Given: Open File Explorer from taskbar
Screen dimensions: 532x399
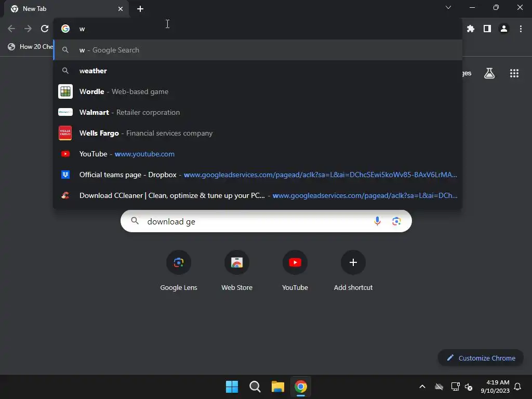Looking at the screenshot, I should click(x=277, y=387).
